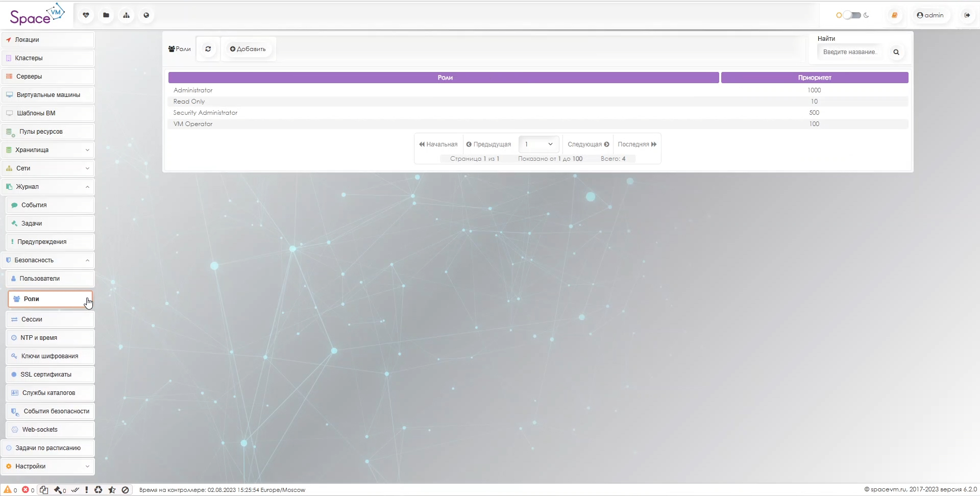Open Пользователи in the sidebar
Screen dimensions: 980x496
[x=50, y=279]
